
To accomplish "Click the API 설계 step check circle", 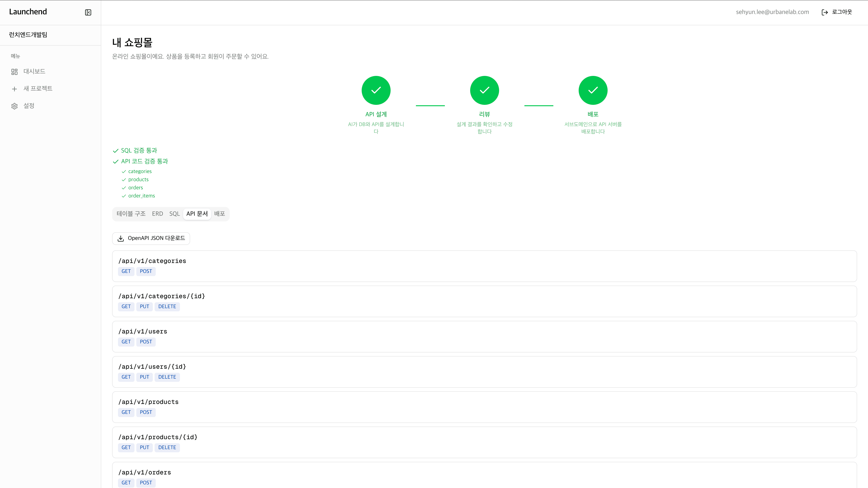I will 376,90.
